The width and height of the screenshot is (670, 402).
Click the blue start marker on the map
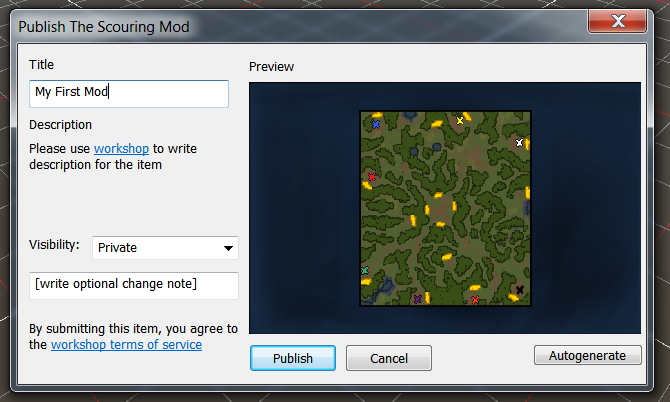[x=376, y=125]
